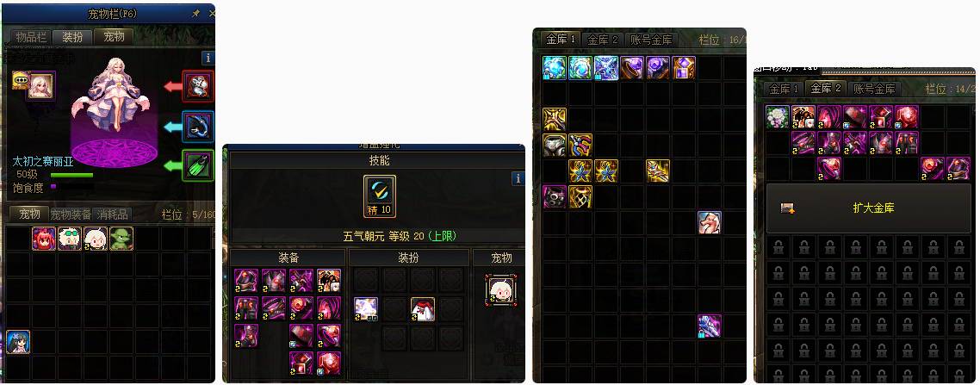Open 消耗品 sub-tab
The height and width of the screenshot is (385, 980).
pos(113,214)
